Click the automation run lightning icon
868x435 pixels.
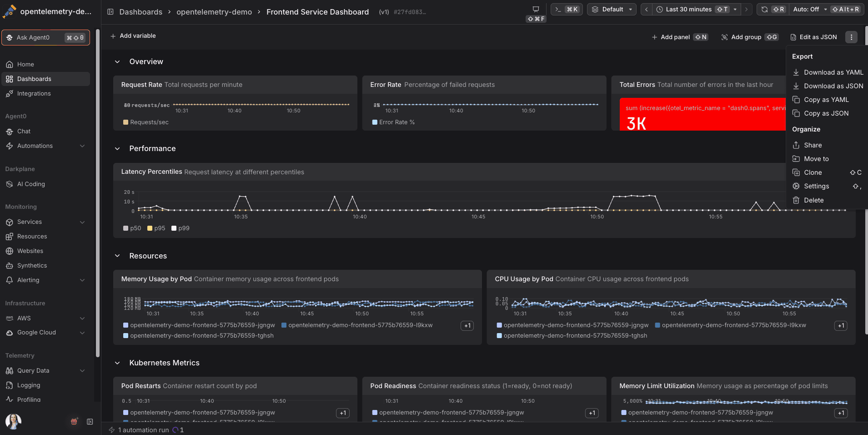click(x=111, y=430)
